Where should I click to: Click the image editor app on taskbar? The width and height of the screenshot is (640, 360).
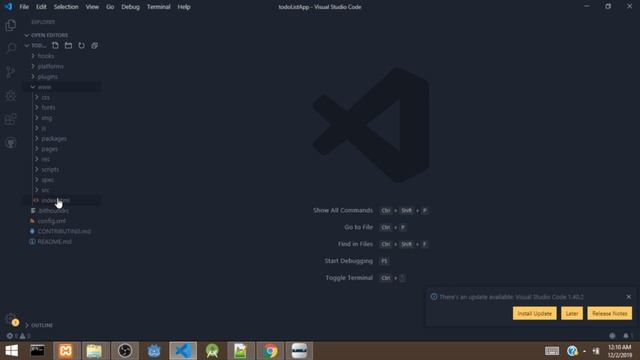pyautogui.click(x=240, y=351)
